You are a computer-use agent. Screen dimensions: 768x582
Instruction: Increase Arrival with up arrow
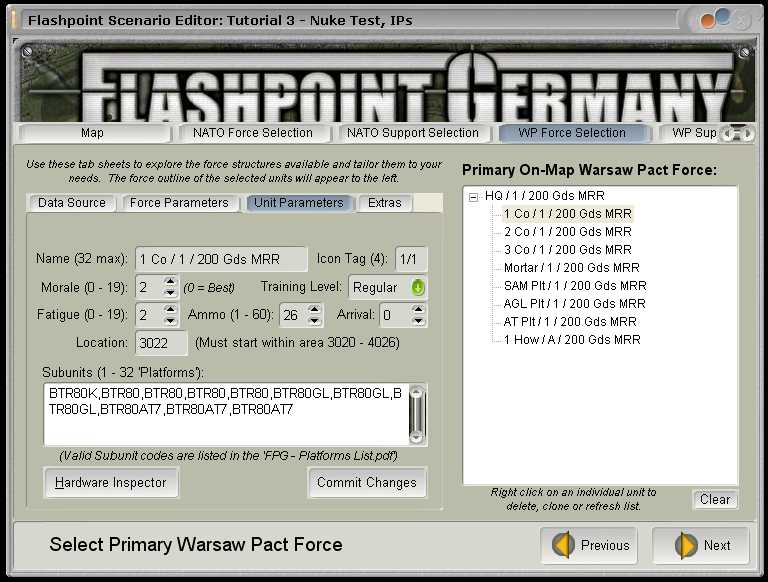click(x=418, y=309)
